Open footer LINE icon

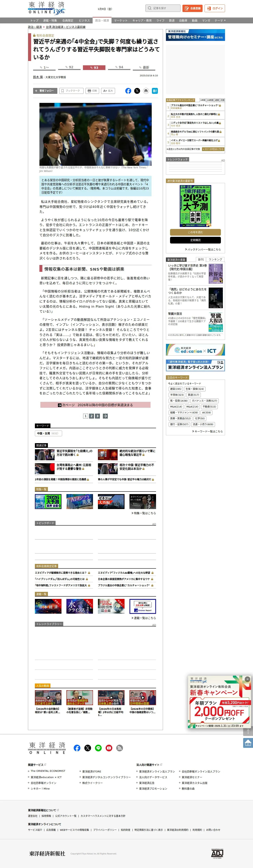tap(98, 748)
